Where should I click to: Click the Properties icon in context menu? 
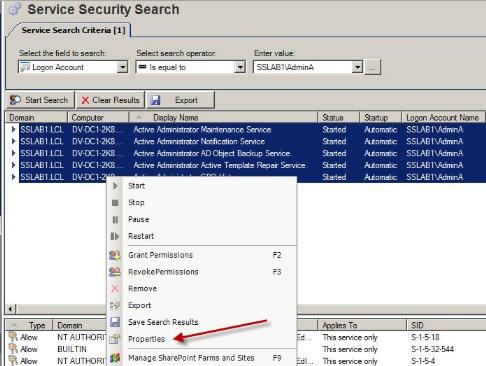pos(115,339)
